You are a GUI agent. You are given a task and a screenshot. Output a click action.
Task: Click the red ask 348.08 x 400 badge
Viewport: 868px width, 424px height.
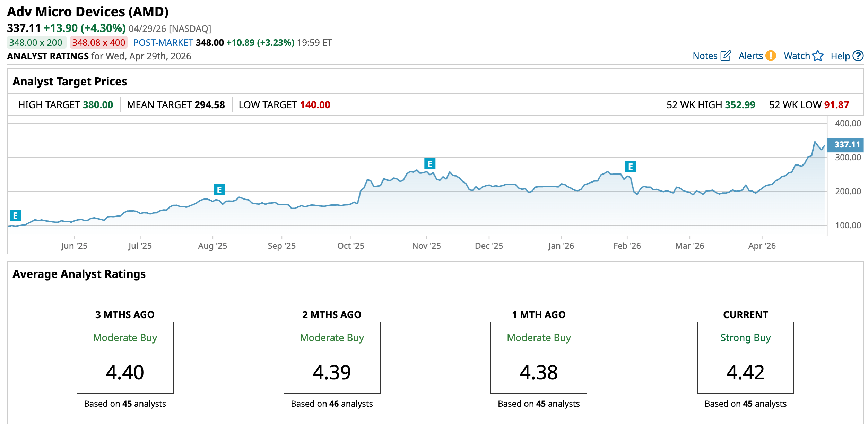98,43
